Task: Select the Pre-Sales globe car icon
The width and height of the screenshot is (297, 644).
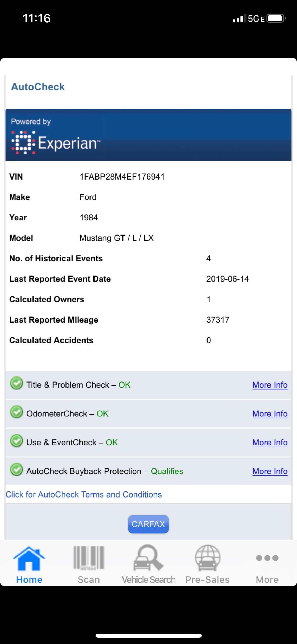Action: (x=208, y=558)
